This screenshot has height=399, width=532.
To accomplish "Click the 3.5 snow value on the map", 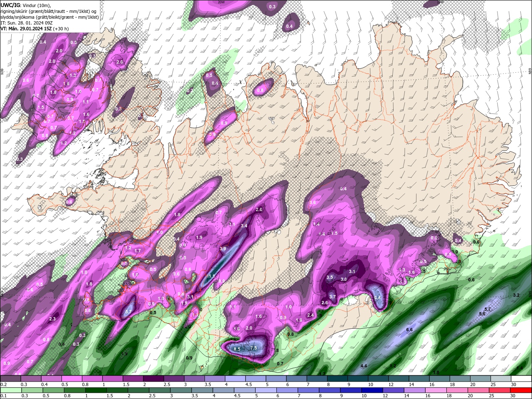I will coord(330,277).
